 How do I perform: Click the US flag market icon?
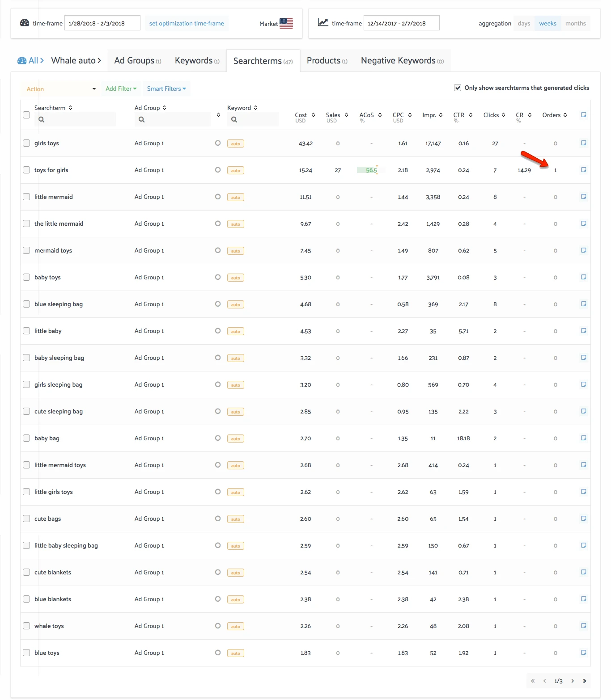(286, 23)
